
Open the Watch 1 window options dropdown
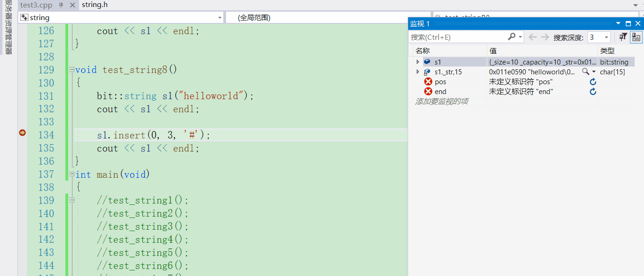tap(618, 23)
